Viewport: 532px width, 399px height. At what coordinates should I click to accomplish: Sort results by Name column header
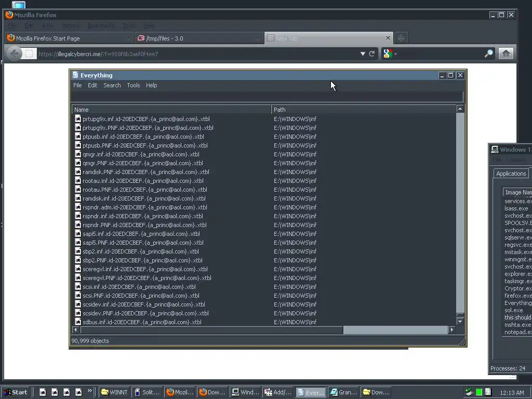pyautogui.click(x=171, y=110)
